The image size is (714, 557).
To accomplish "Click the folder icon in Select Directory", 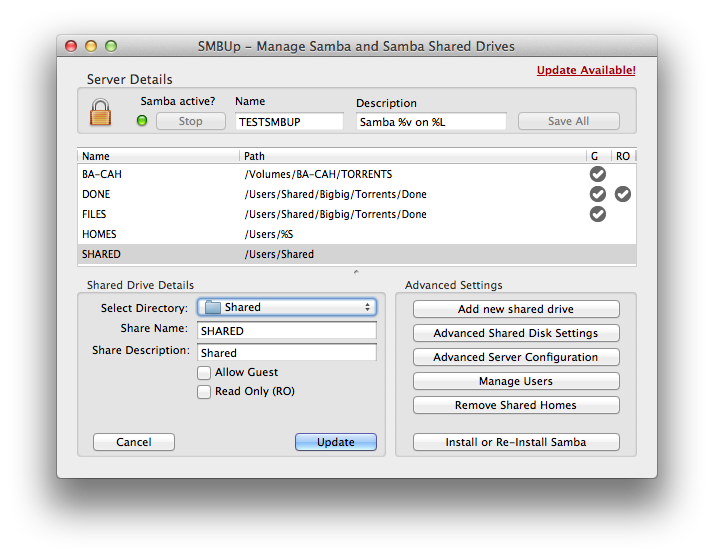I will (x=213, y=307).
